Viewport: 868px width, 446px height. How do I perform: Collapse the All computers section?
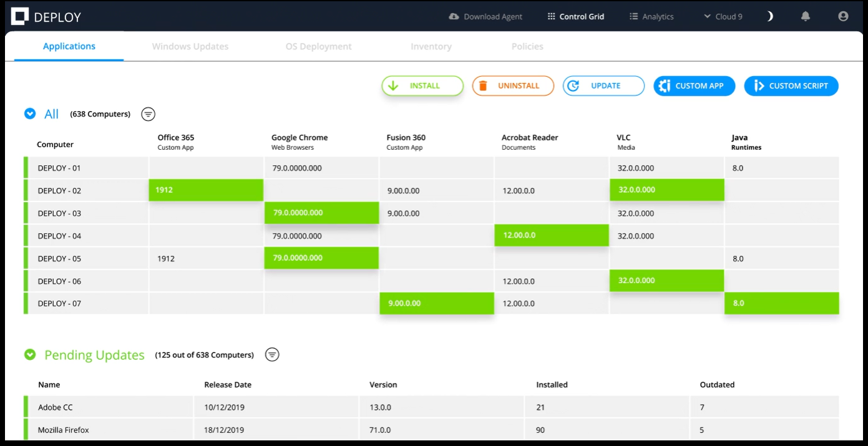point(29,114)
